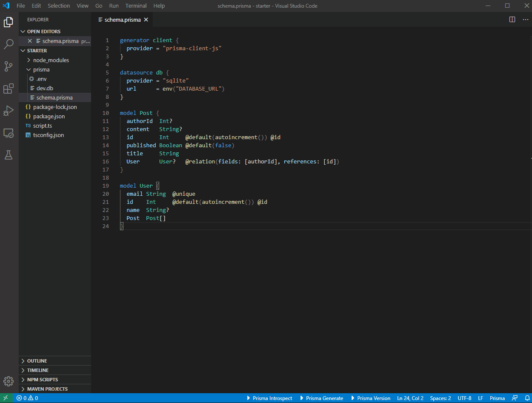Screen dimensions: 532x403
Task: Open the Search view in activity bar
Action: tap(9, 44)
